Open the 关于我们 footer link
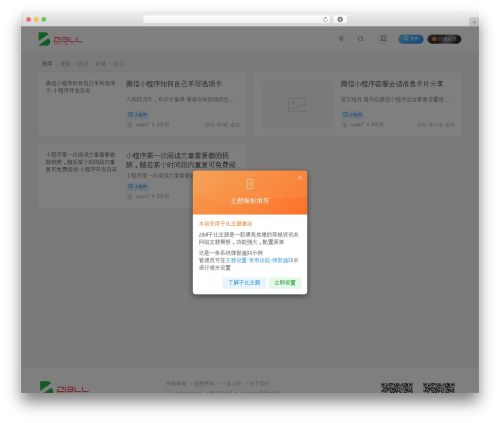 pyautogui.click(x=259, y=384)
